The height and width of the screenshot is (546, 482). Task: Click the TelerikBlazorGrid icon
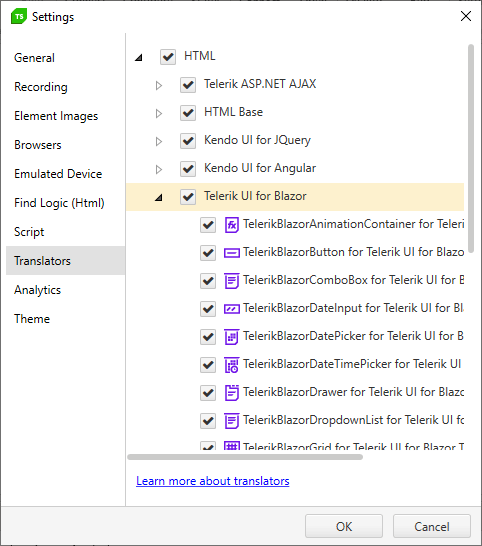(x=232, y=446)
